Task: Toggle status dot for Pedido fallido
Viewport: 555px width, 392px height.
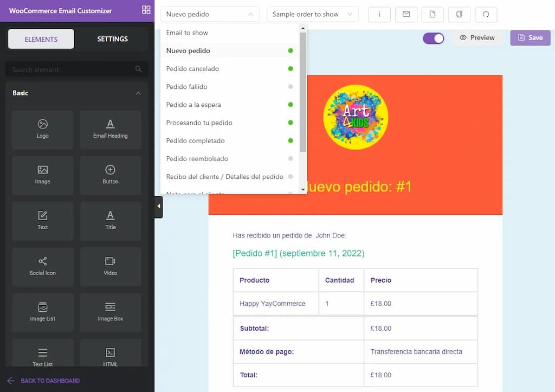Action: 291,87
